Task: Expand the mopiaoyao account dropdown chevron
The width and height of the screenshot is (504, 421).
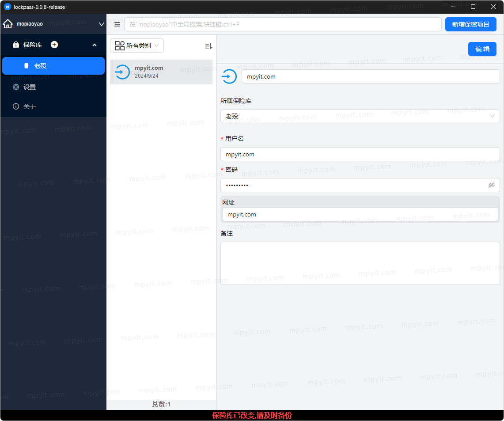Action: [101, 24]
